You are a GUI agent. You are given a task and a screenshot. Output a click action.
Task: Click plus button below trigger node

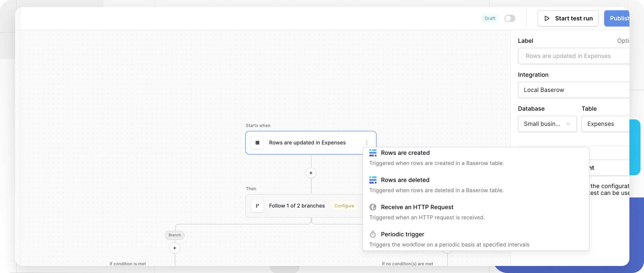click(x=311, y=173)
